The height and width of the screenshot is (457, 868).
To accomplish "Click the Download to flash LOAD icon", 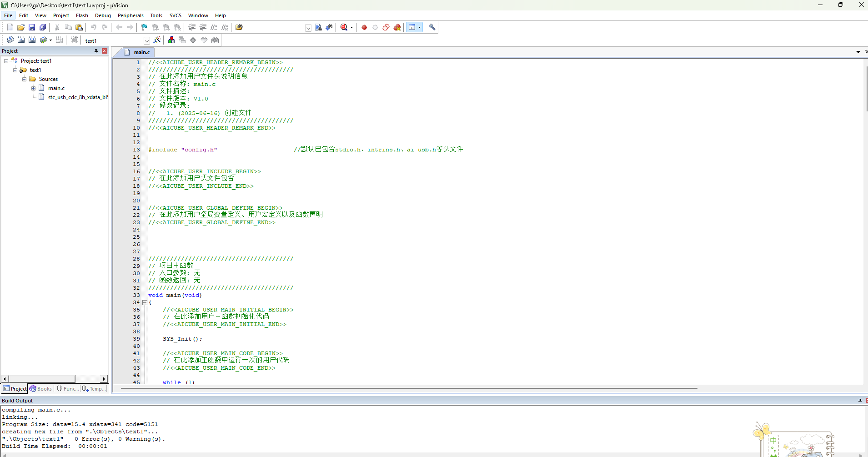I will click(74, 40).
